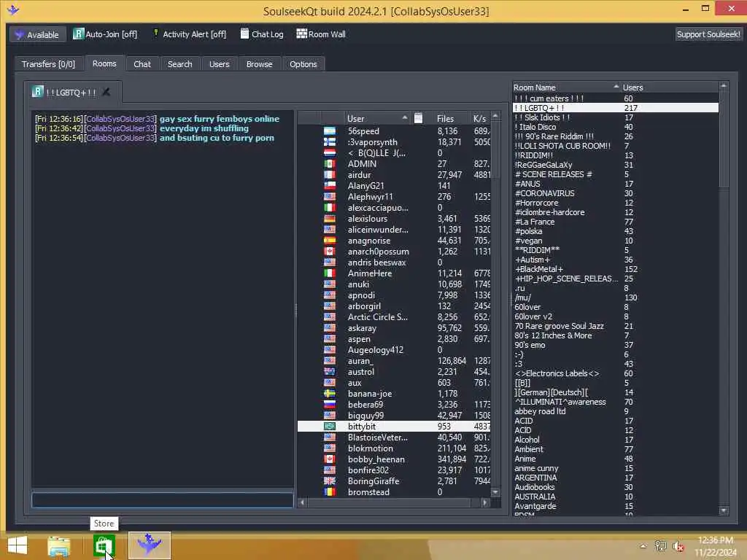Click flag icon next to bebera69
The image size is (747, 560).
coord(330,404)
